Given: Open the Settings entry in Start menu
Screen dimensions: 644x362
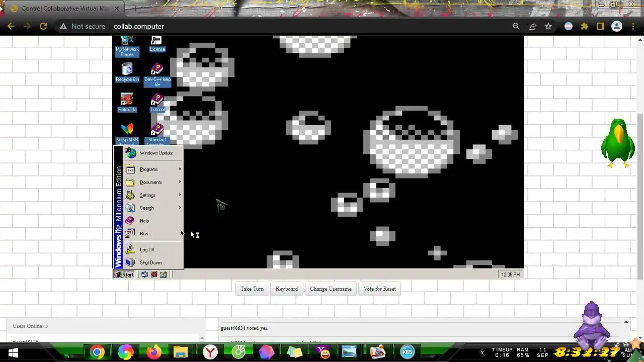Looking at the screenshot, I should [153, 195].
